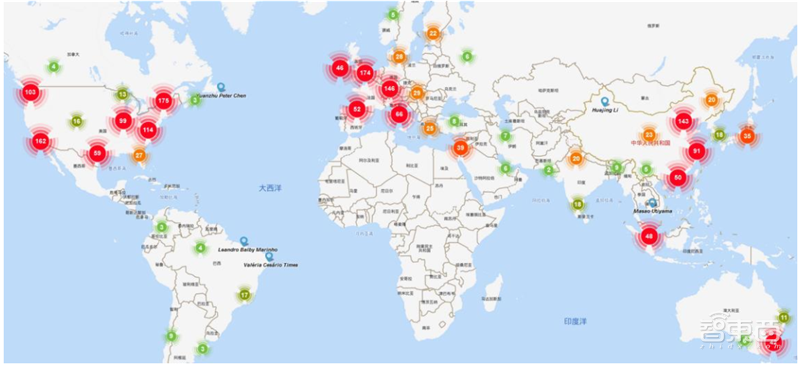Screen dimensions: 800x366
Task: Select the red 114 cluster on the US East Coast
Action: tap(147, 130)
